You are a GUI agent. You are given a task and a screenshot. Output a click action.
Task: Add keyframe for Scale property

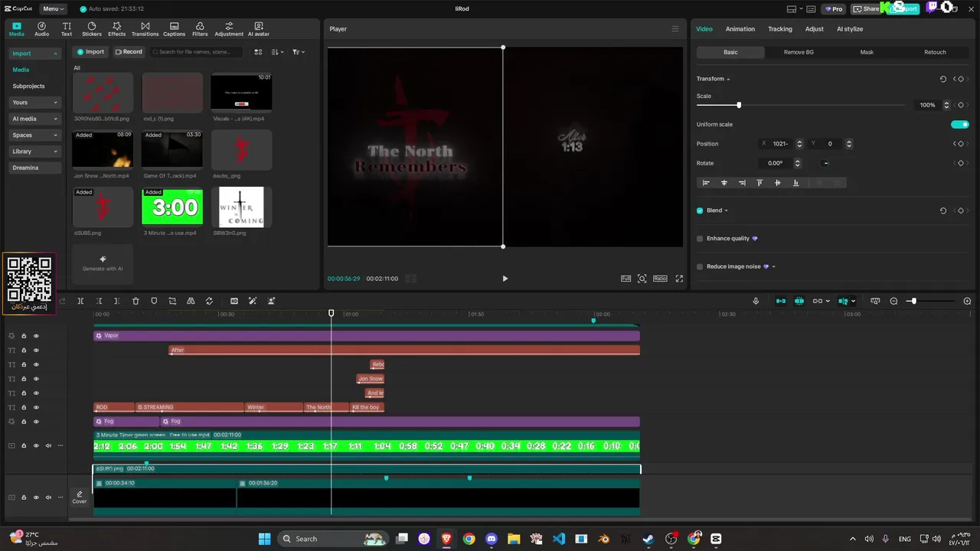961,105
